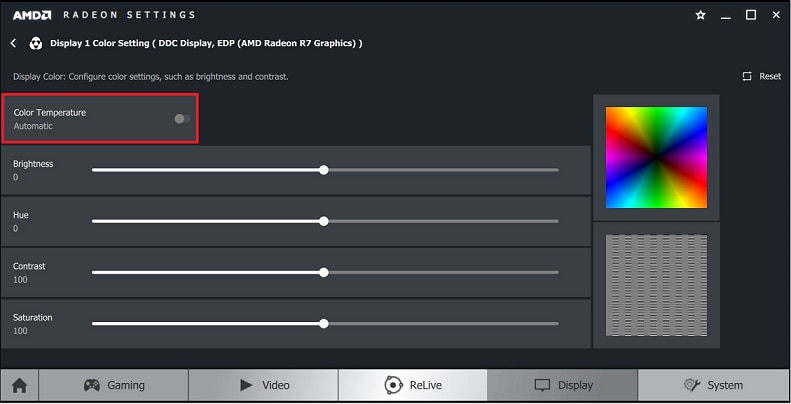Click the Brightness label
This screenshot has width=791, height=404.
pos(33,164)
